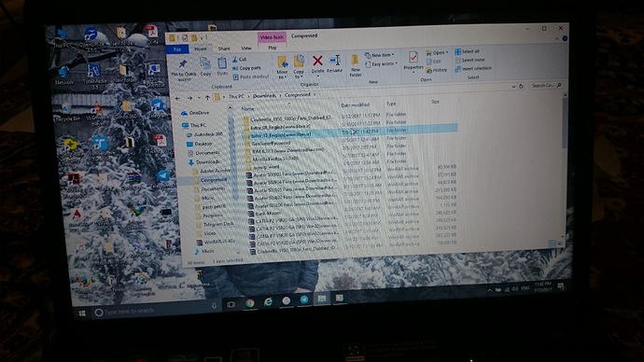The image size is (644, 362).
Task: Click the ribbon Copy button
Action: click(205, 67)
